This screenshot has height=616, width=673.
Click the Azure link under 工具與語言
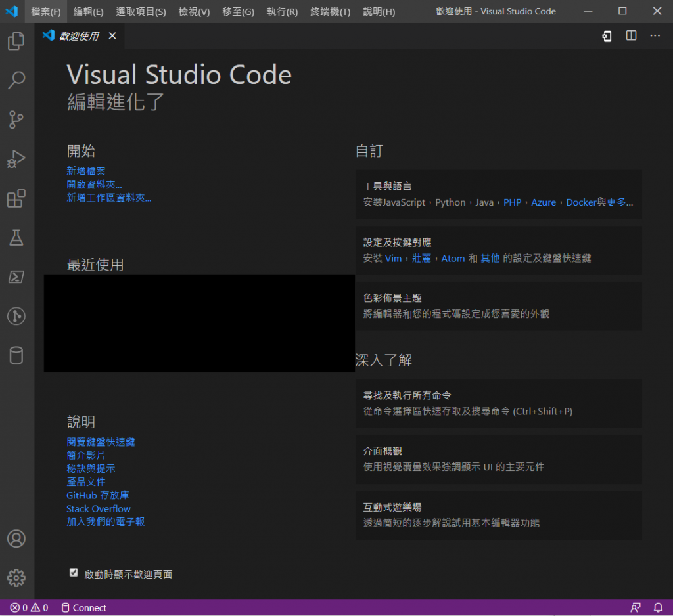pos(544,202)
